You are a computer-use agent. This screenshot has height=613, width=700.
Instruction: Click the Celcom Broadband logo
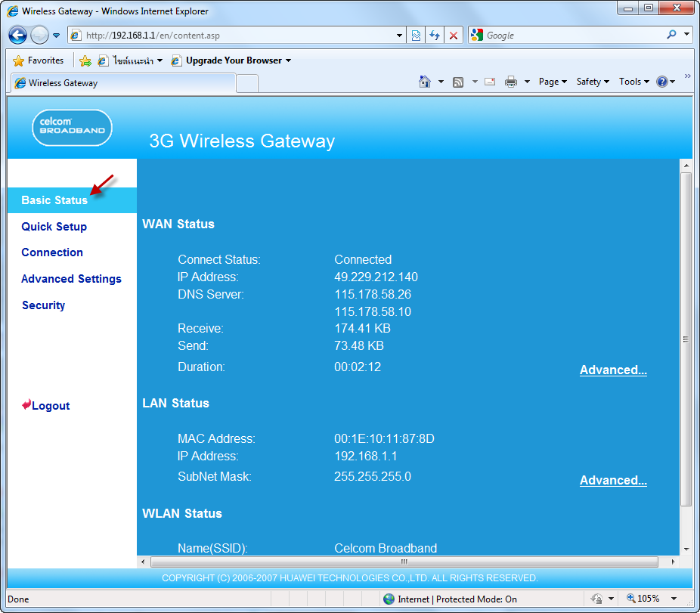click(x=72, y=128)
